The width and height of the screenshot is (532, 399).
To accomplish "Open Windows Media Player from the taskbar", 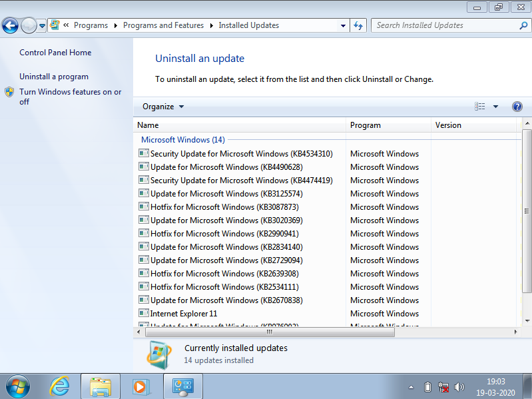I will 140,386.
